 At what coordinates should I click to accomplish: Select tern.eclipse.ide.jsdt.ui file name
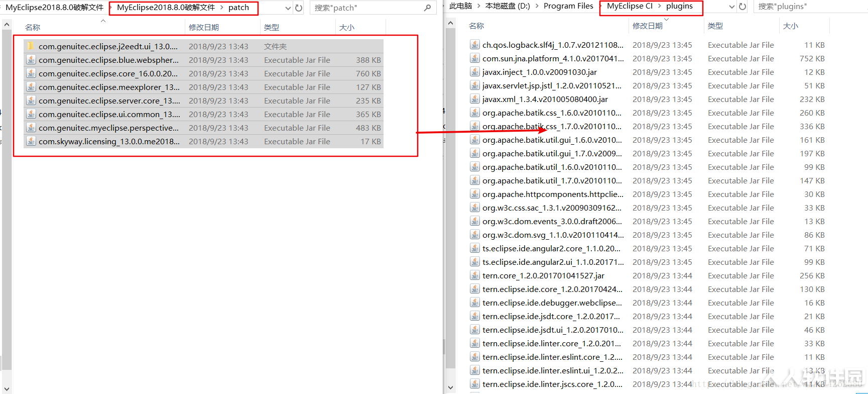553,330
